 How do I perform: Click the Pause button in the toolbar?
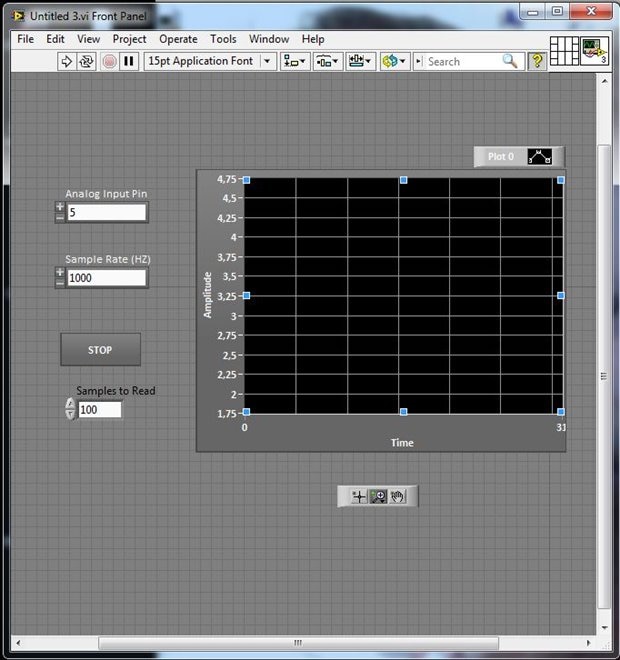click(129, 61)
